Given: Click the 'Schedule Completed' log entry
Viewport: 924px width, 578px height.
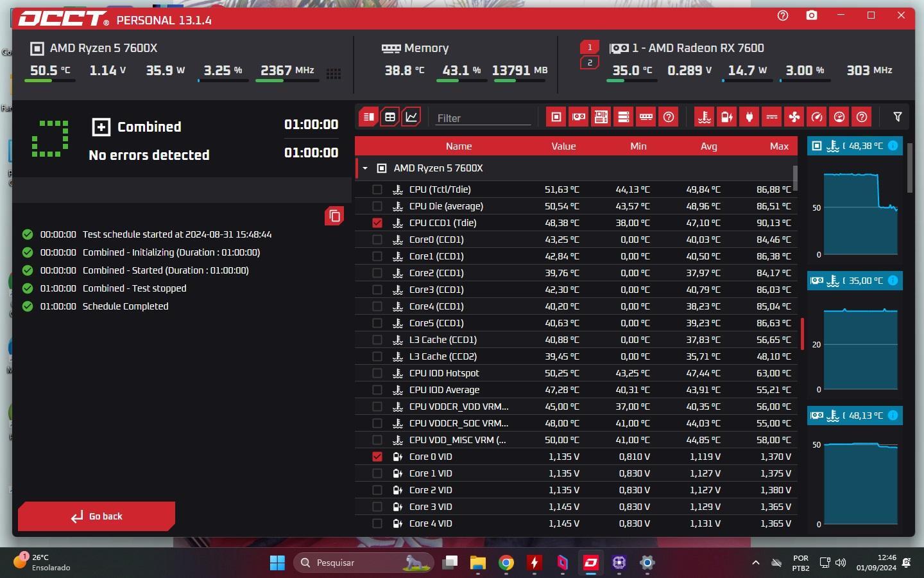Looking at the screenshot, I should coord(125,306).
